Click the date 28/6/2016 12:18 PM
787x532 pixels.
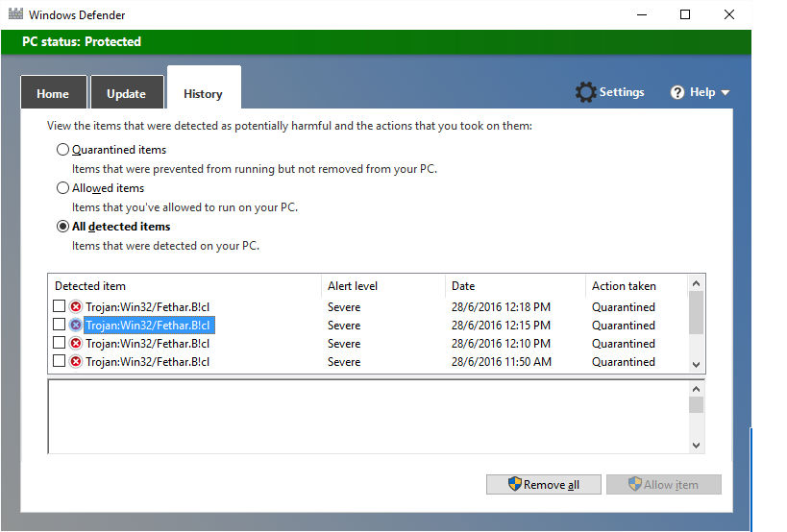501,307
